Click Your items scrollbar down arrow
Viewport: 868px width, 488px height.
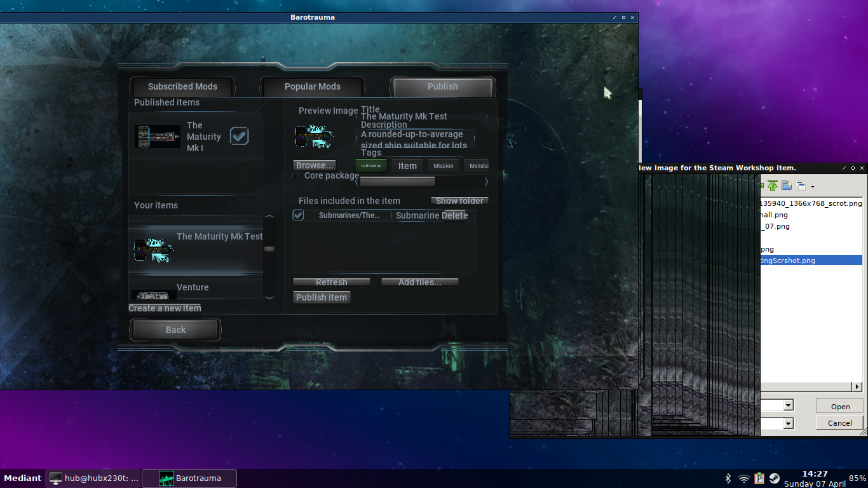tap(269, 297)
